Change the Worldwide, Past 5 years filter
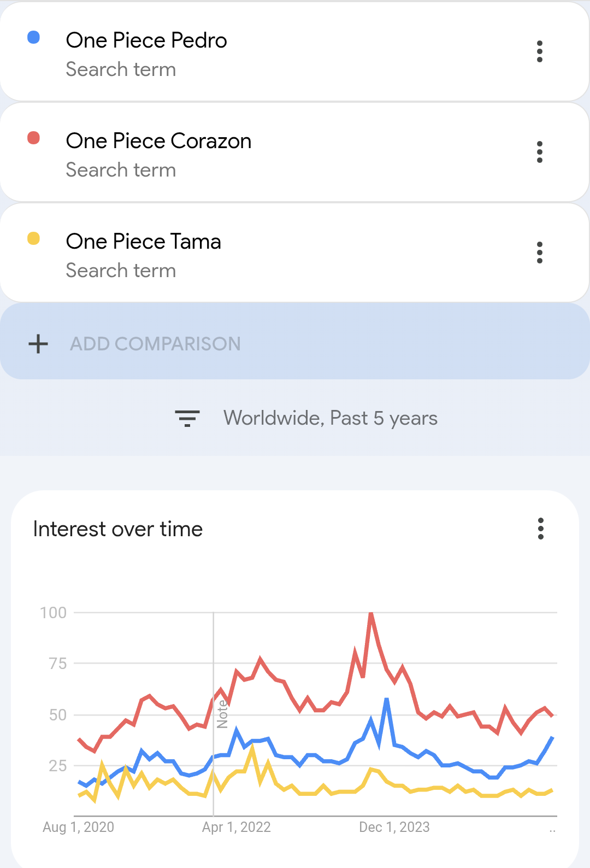Screen dimensions: 590x868 (330, 418)
